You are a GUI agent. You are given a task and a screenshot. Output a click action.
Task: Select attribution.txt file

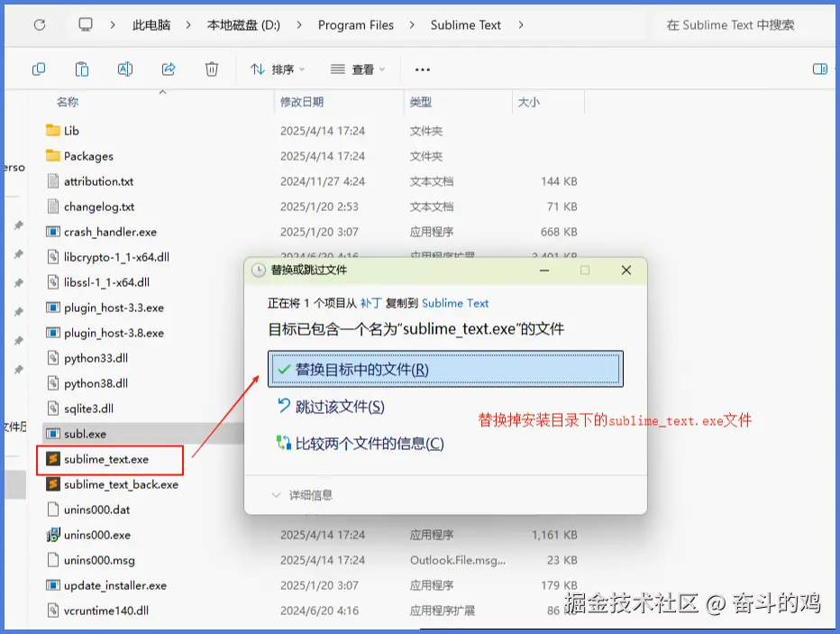tap(98, 181)
